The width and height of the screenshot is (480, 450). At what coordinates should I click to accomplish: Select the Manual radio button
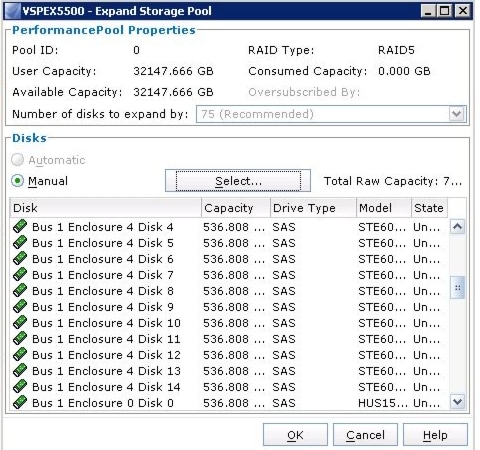point(17,181)
